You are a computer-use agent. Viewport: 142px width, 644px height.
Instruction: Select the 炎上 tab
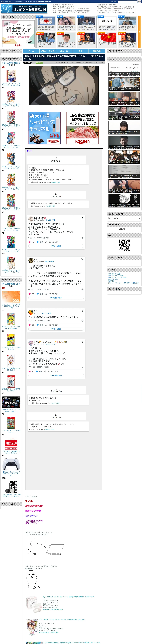click(x=80, y=51)
